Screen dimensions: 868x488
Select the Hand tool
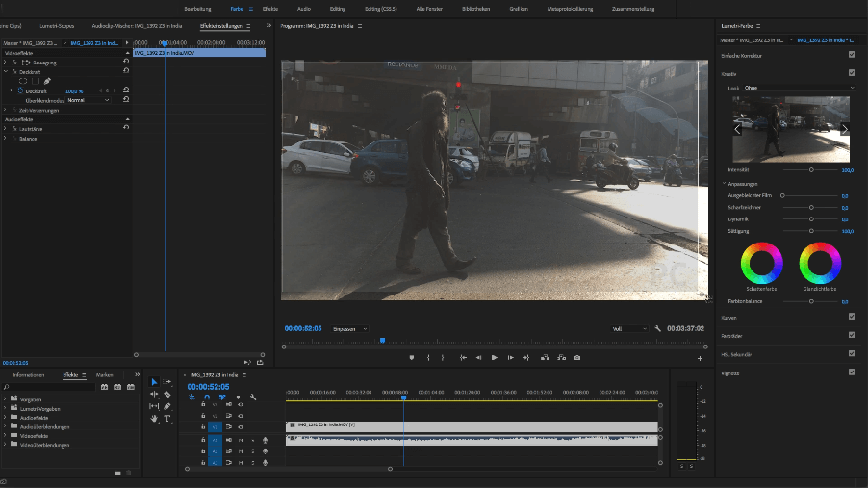pos(154,419)
